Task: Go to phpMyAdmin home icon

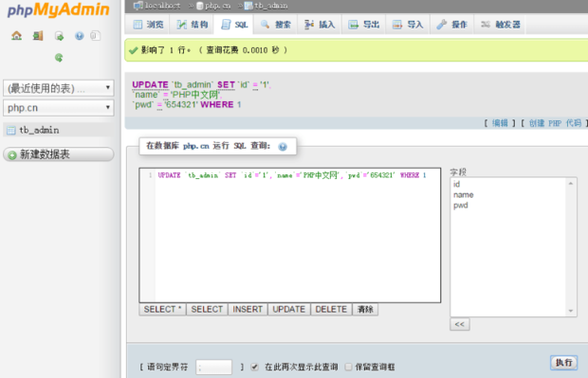Action: [x=16, y=36]
